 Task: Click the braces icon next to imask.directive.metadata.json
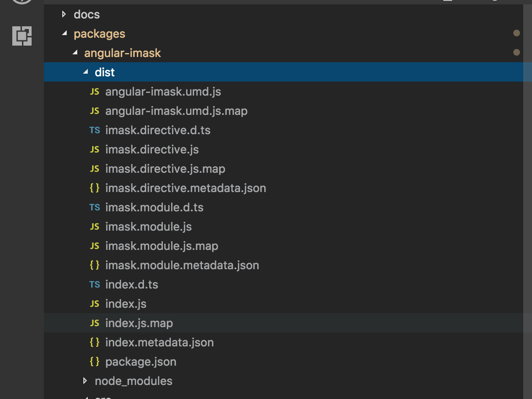pos(94,188)
